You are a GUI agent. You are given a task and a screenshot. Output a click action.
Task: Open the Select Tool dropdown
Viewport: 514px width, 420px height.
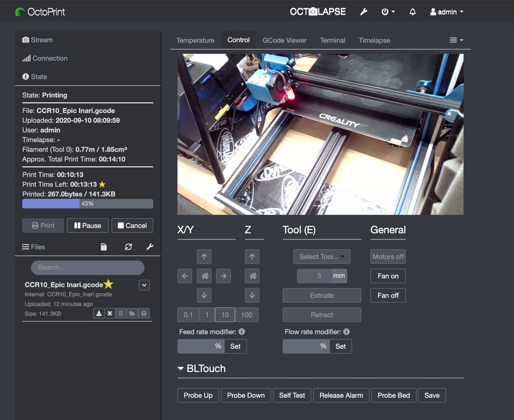click(322, 257)
